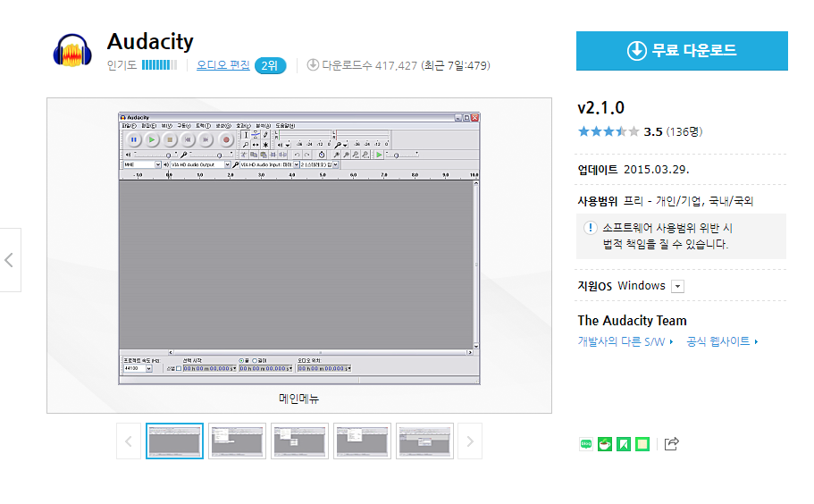The width and height of the screenshot is (814, 504).
Task: Select the third screenshot thumbnail
Action: click(x=299, y=441)
